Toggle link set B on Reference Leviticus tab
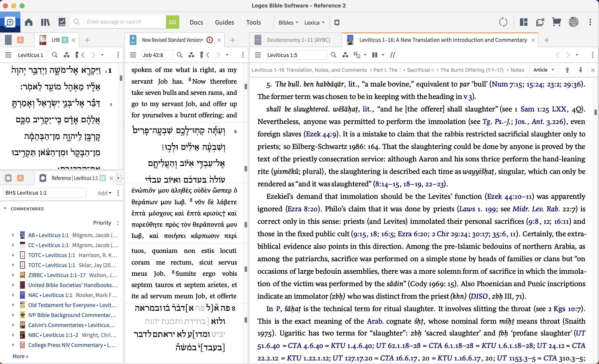The height and width of the screenshot is (364, 599). point(103,178)
